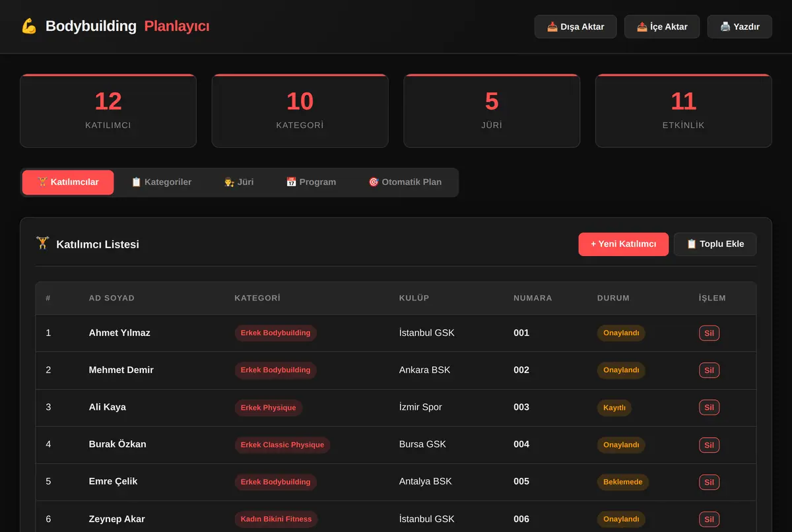Click Sil in Burak Özkan's row
The image size is (792, 532).
(709, 445)
